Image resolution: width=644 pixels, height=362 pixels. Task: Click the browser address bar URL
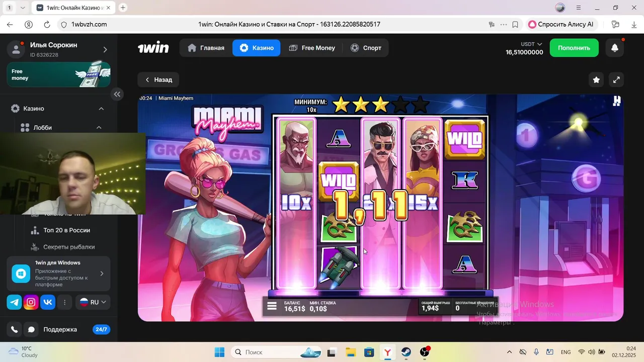click(89, 24)
